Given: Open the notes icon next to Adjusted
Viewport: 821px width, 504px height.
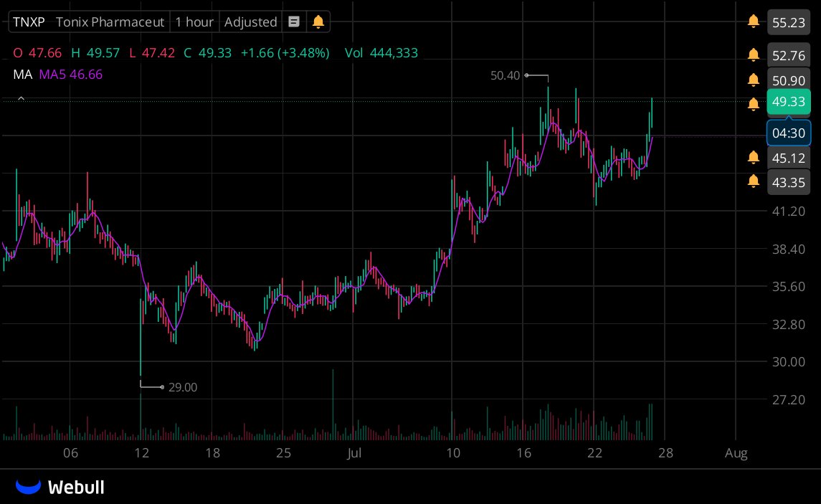Looking at the screenshot, I should coord(294,22).
